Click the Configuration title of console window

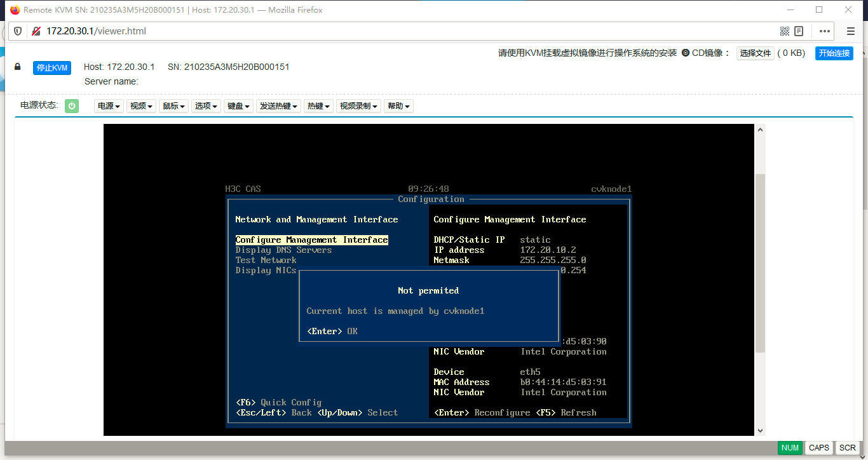tap(431, 199)
